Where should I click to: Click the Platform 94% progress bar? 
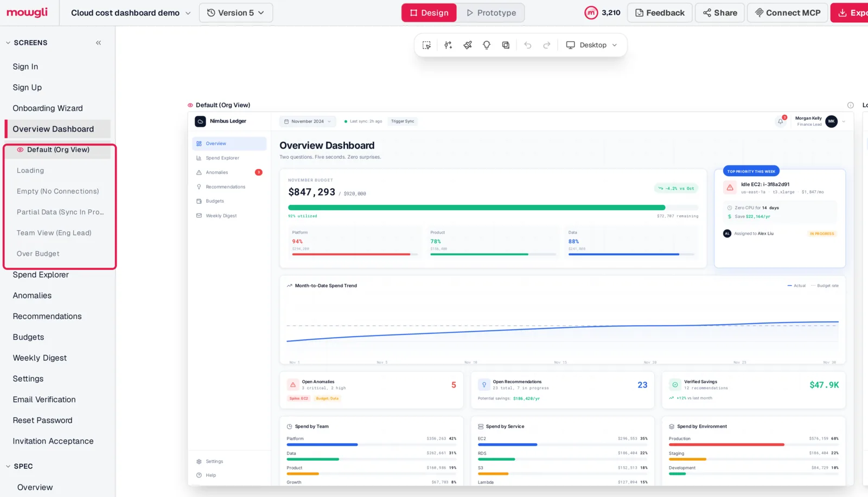tap(355, 254)
